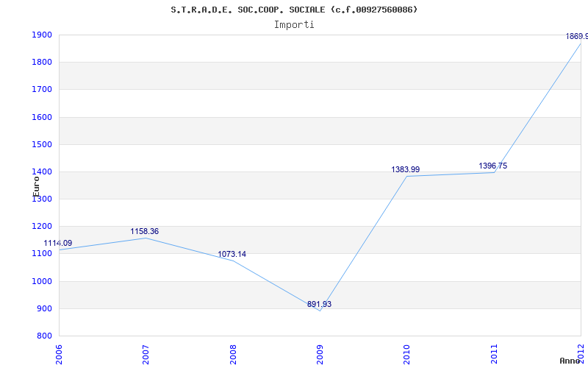Click y-axis value 1800
588x368 pixels.
[41, 63]
